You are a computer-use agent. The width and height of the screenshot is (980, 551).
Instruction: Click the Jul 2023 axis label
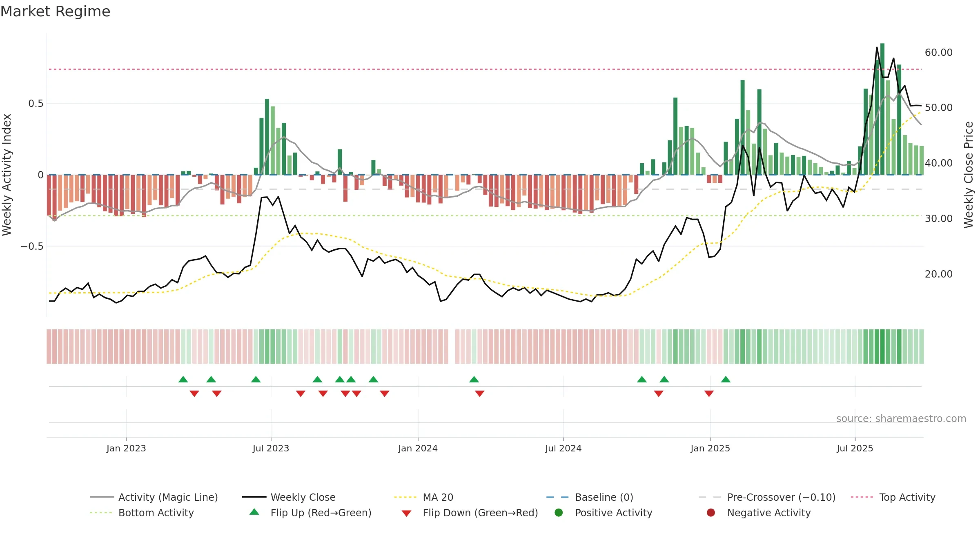(x=271, y=448)
